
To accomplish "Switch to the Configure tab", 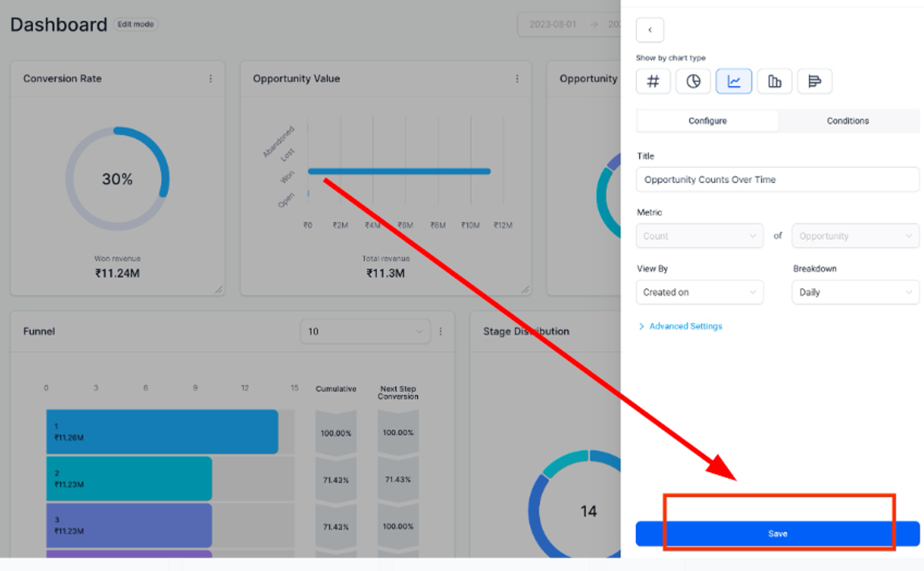I will click(707, 121).
